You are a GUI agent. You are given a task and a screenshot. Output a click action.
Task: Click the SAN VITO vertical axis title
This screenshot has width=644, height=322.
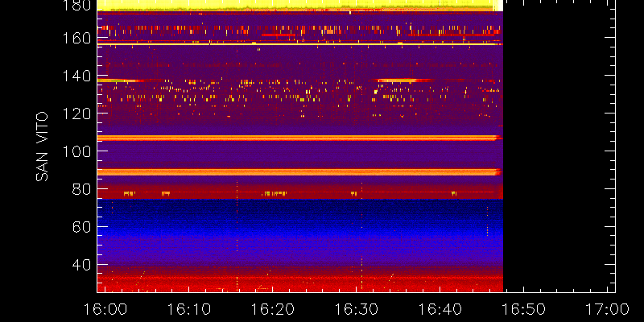[42, 147]
